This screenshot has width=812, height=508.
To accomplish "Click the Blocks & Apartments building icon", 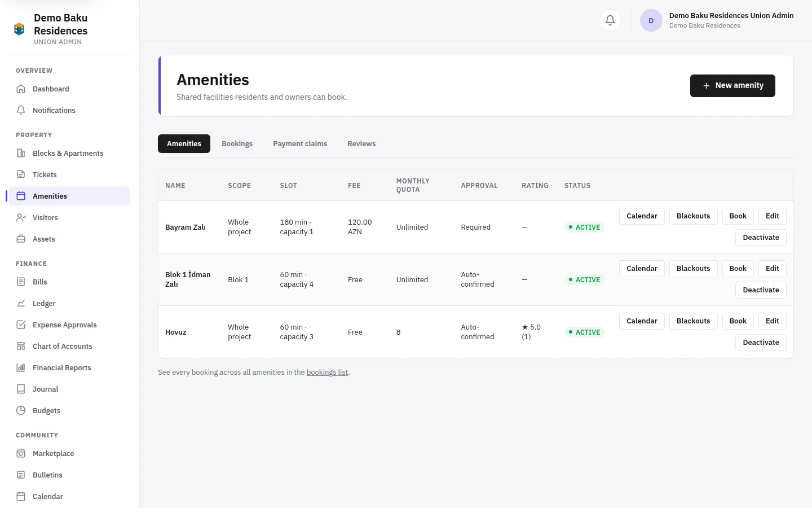I will coord(21,153).
